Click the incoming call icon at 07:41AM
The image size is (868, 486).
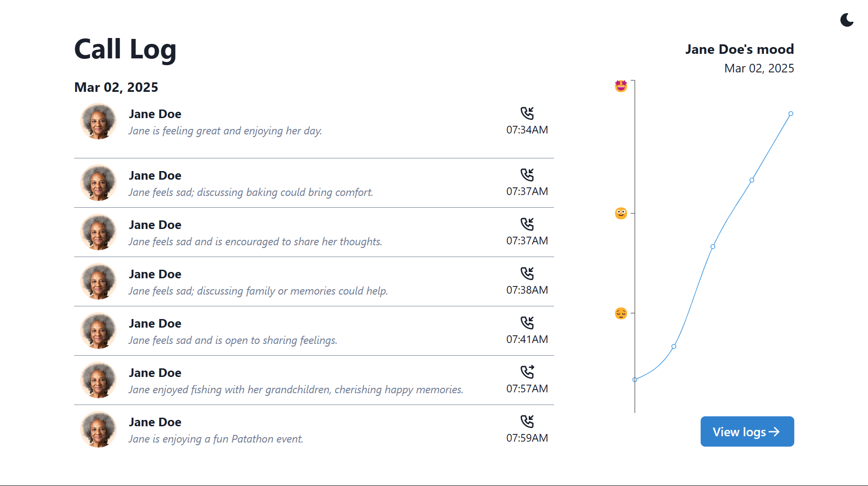click(527, 323)
